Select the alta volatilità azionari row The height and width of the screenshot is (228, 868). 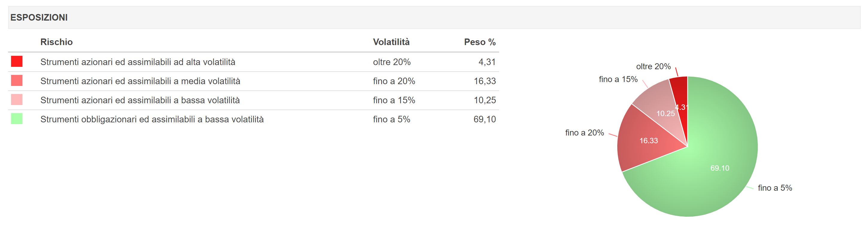(253, 62)
